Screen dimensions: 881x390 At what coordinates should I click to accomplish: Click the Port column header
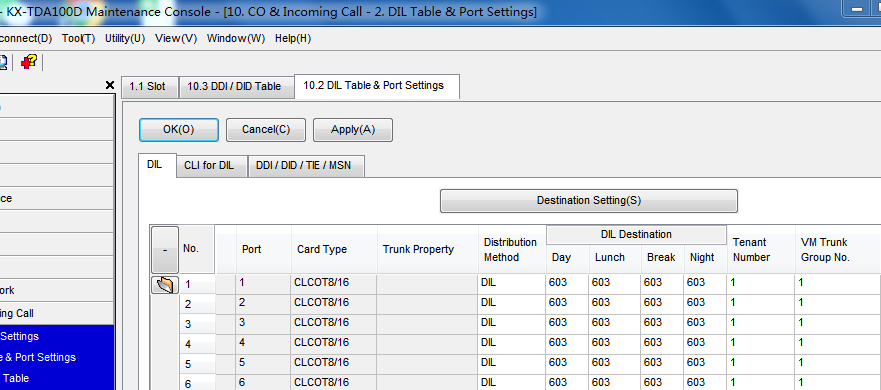(x=264, y=250)
